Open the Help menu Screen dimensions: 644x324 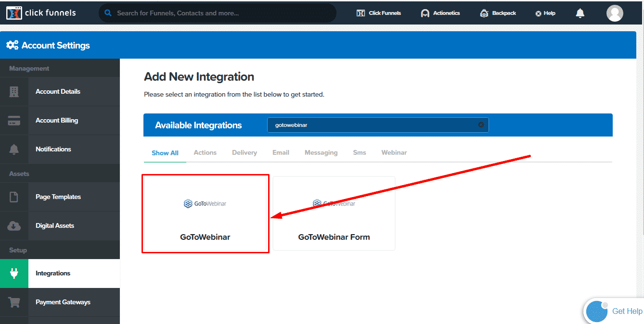(545, 13)
